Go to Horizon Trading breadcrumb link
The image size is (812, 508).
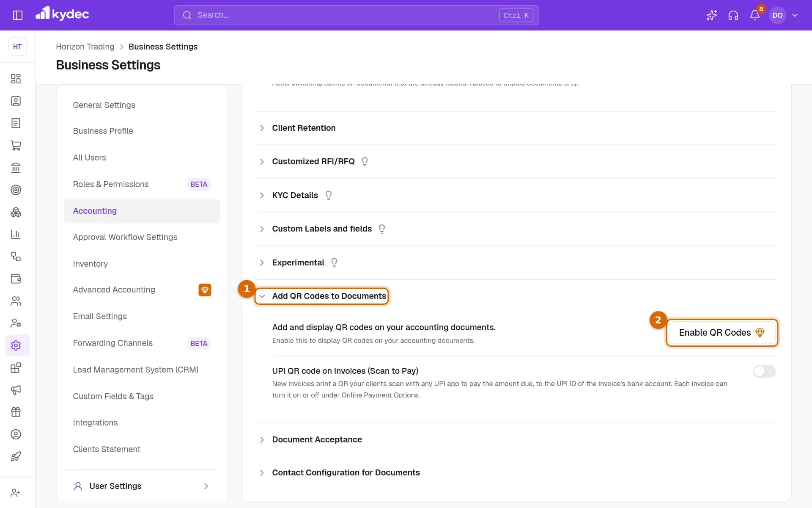[85, 47]
